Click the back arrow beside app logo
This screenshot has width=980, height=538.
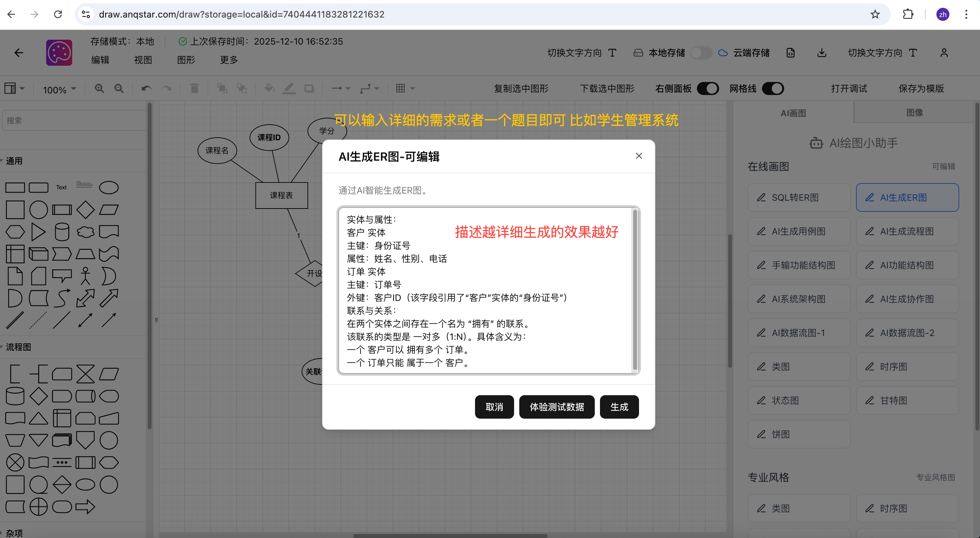19,53
